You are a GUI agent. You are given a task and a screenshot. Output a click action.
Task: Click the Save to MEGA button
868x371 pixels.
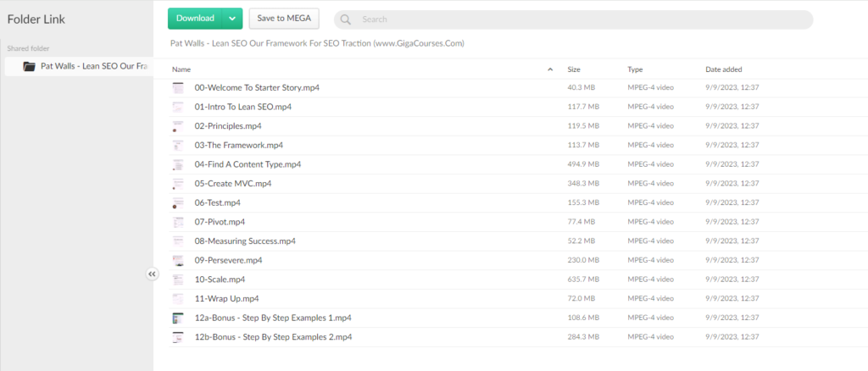(x=283, y=19)
